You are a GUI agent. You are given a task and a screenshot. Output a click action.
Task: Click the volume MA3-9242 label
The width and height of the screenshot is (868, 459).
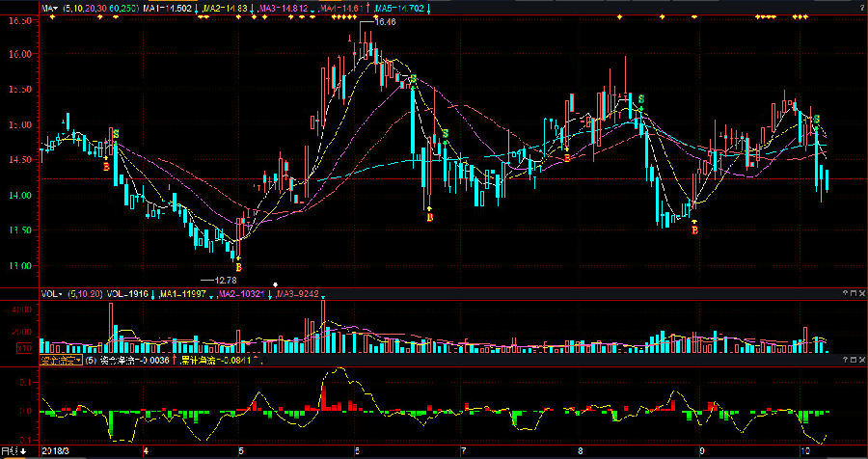pyautogui.click(x=298, y=293)
